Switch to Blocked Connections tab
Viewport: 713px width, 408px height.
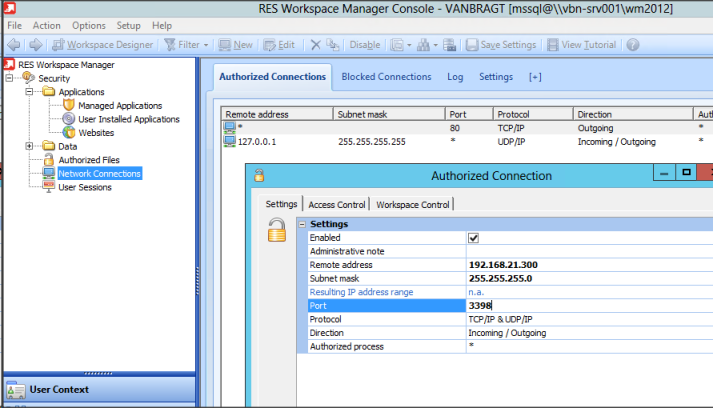[387, 77]
